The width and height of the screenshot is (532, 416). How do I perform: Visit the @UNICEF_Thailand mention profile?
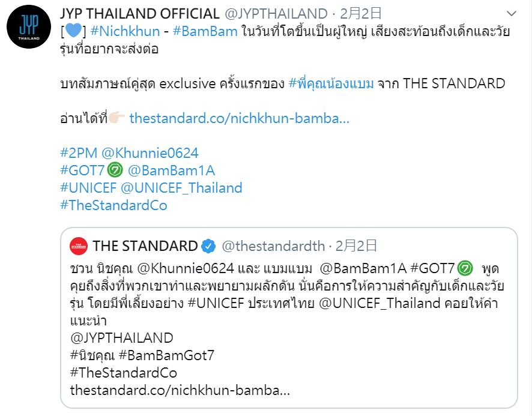[x=181, y=188]
